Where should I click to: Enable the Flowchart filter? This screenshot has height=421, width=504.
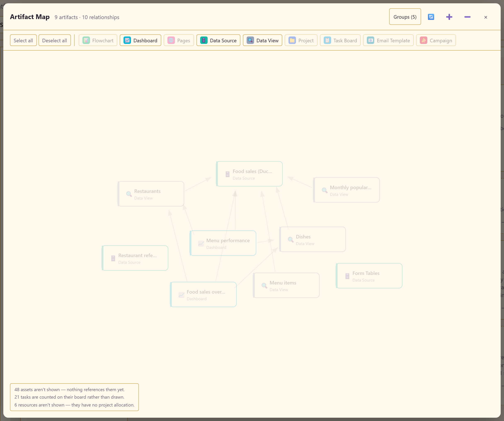(98, 40)
